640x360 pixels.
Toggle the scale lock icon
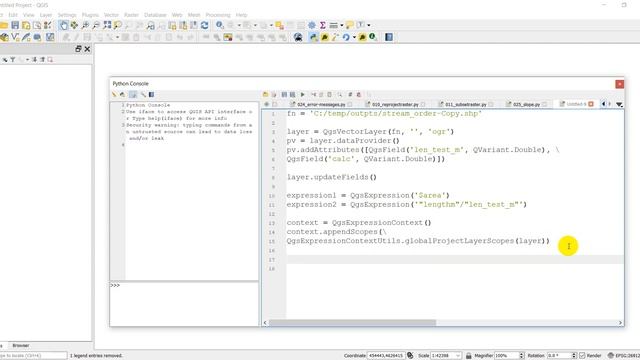[x=469, y=356]
